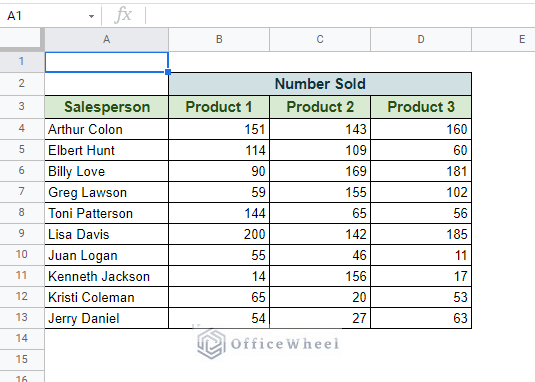Select the 'Billy Love' cell

click(x=106, y=171)
